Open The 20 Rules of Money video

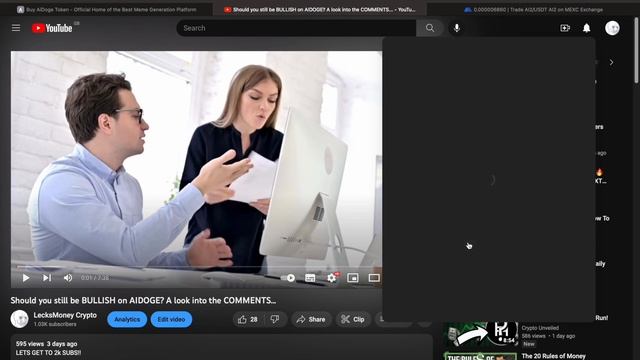[x=553, y=356]
